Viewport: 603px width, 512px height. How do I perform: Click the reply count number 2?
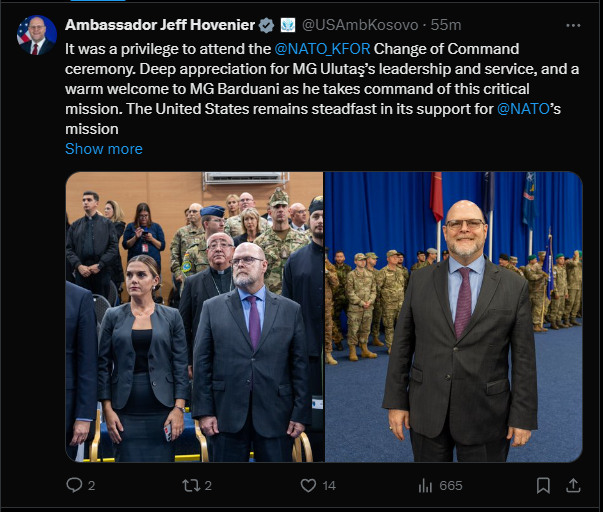91,486
